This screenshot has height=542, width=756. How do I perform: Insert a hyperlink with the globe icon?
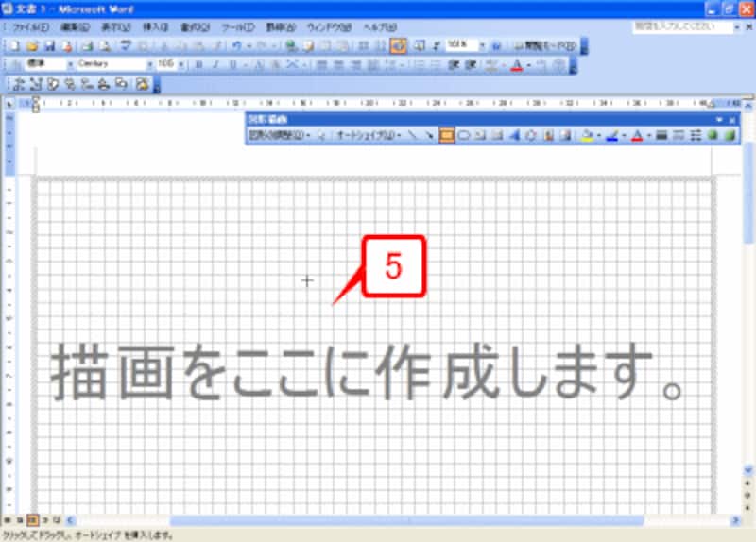pyautogui.click(x=291, y=46)
